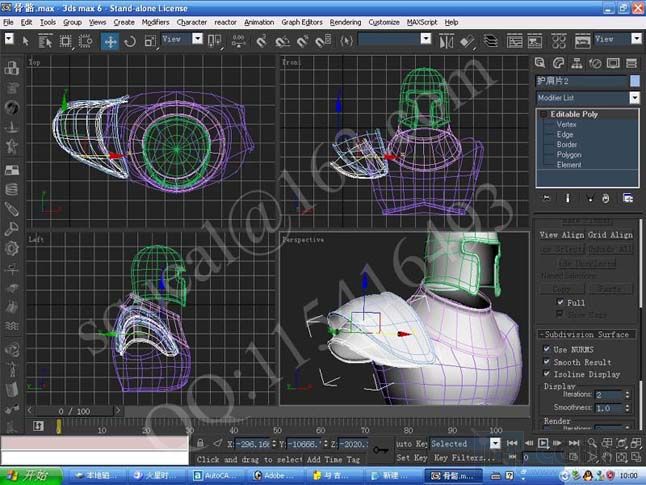Toggle Min/Max viewport icon
This screenshot has width=646, height=485.
636,457
